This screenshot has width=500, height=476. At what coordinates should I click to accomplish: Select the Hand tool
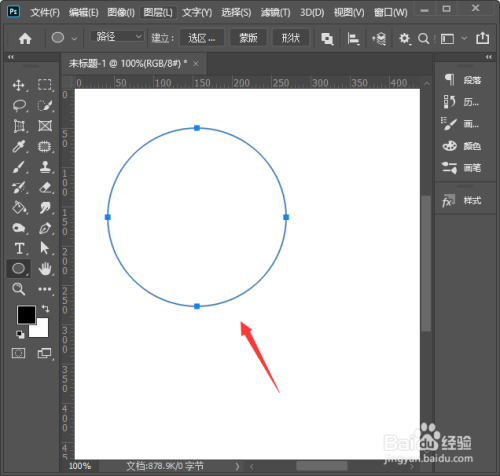45,269
